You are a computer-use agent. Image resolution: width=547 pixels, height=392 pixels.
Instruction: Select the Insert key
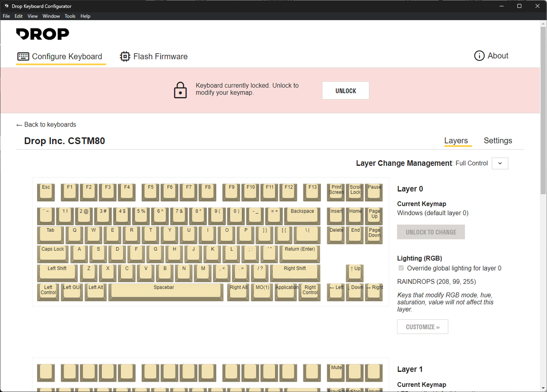(336, 216)
